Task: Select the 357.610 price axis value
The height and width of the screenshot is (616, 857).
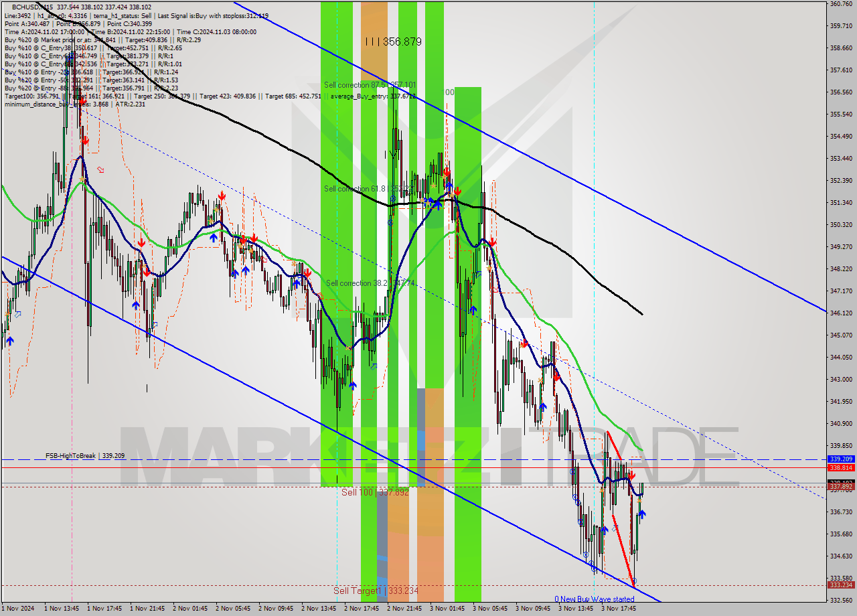Action: pos(841,70)
